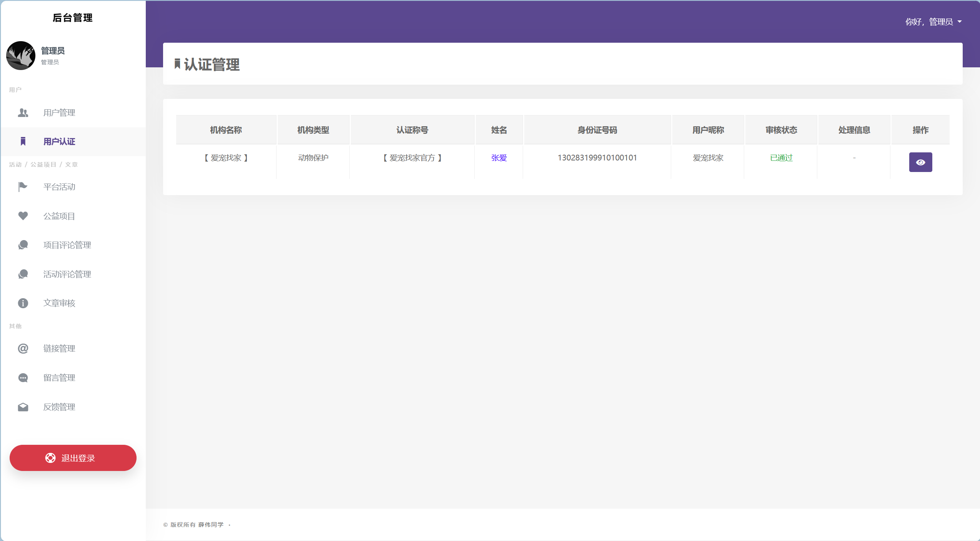Click the 链接管理 at-sign icon
The image size is (980, 541).
(x=23, y=349)
